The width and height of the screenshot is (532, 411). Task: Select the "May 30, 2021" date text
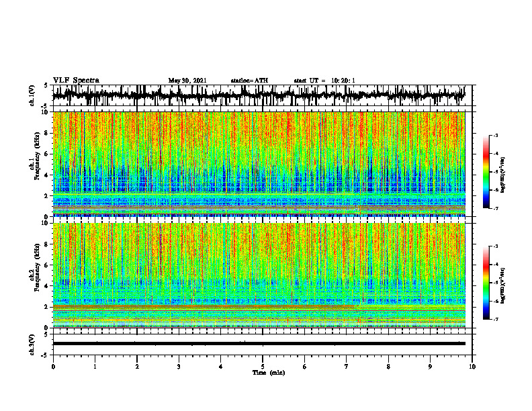point(187,81)
